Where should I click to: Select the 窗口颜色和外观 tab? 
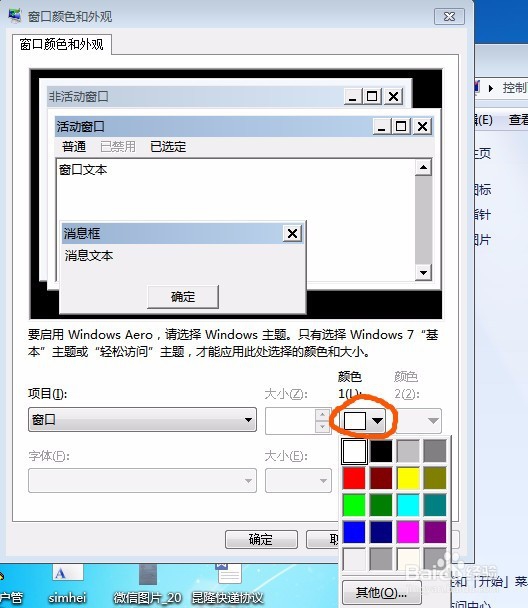[x=62, y=45]
